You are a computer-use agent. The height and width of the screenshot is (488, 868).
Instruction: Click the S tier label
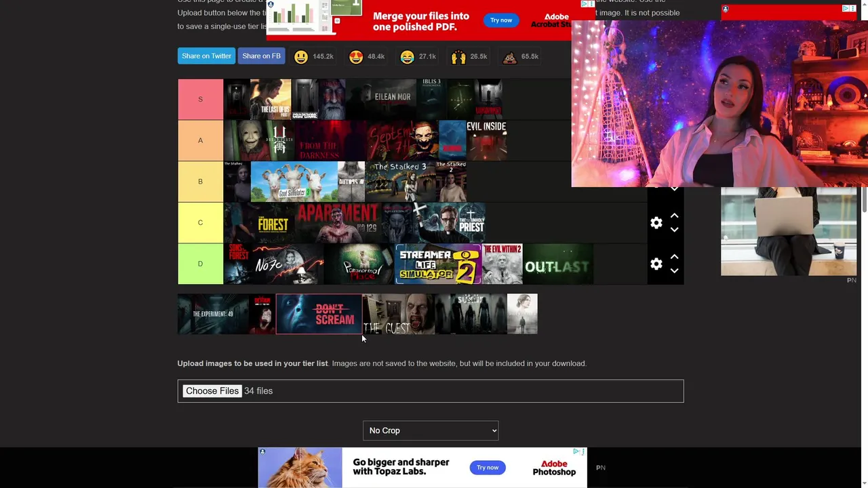coord(200,100)
